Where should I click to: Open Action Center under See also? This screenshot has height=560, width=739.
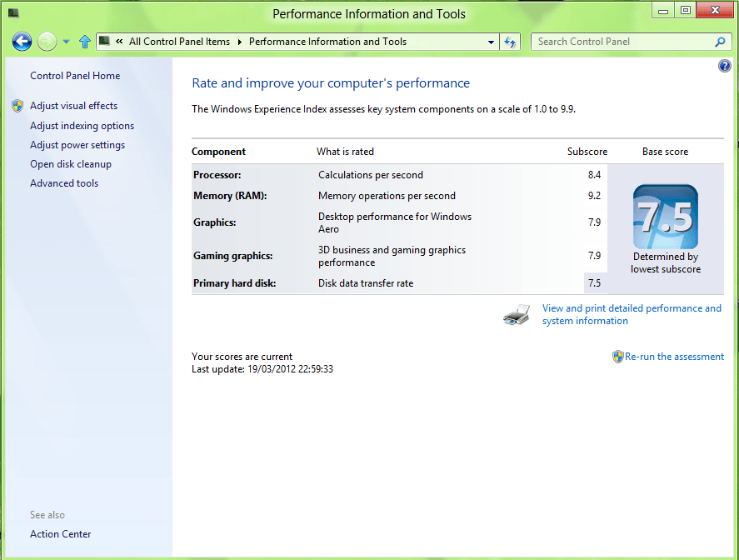pos(60,534)
